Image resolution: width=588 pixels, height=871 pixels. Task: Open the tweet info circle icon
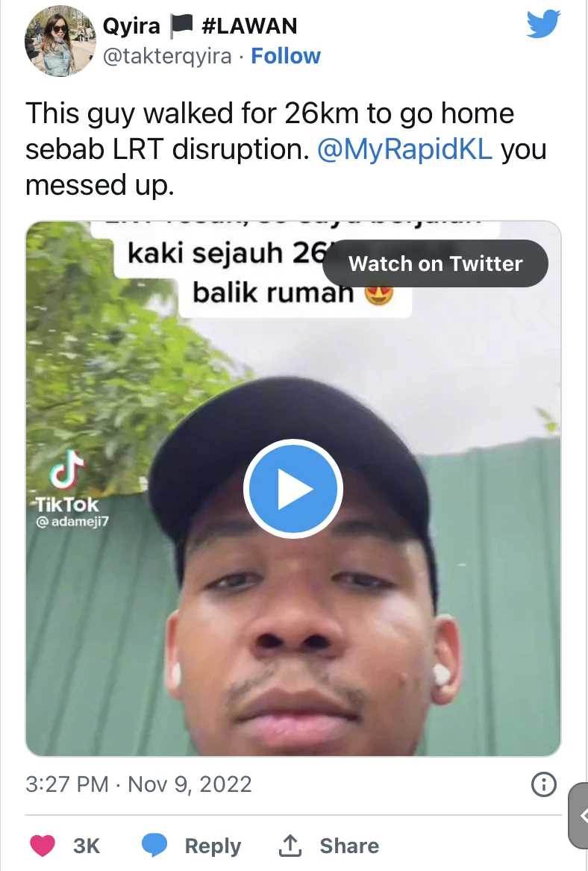543,784
